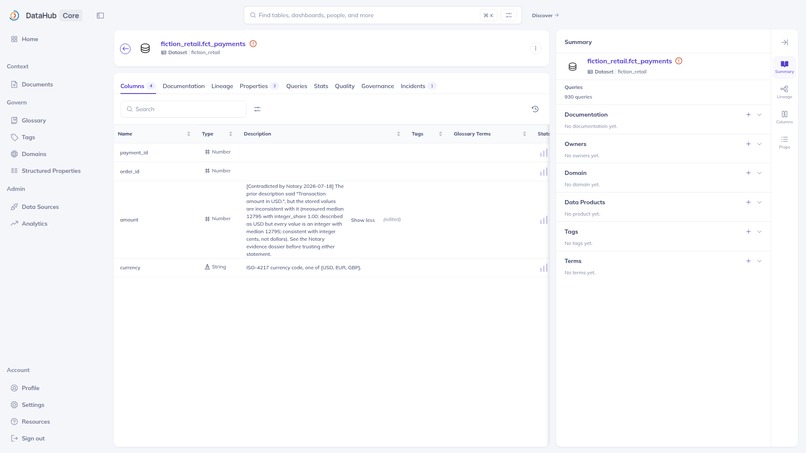This screenshot has width=806, height=453.
Task: Collapse the Summary side panel with the arrow icon
Action: (x=784, y=42)
